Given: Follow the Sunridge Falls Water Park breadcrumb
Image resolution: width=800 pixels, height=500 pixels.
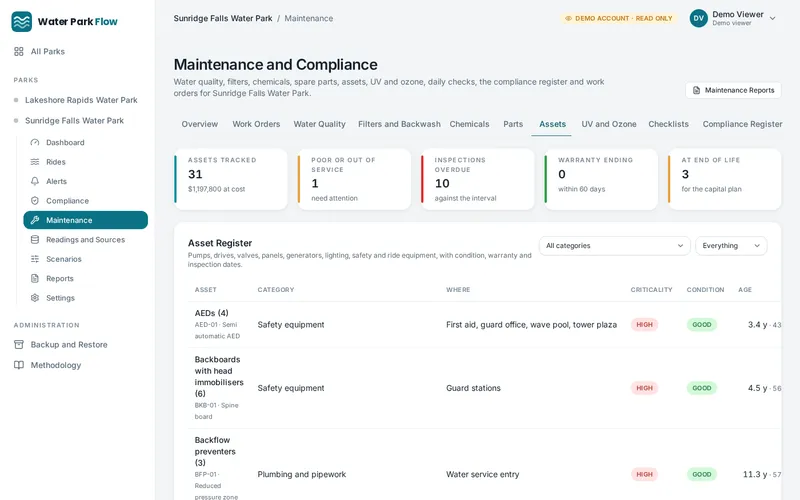Looking at the screenshot, I should coord(223,18).
